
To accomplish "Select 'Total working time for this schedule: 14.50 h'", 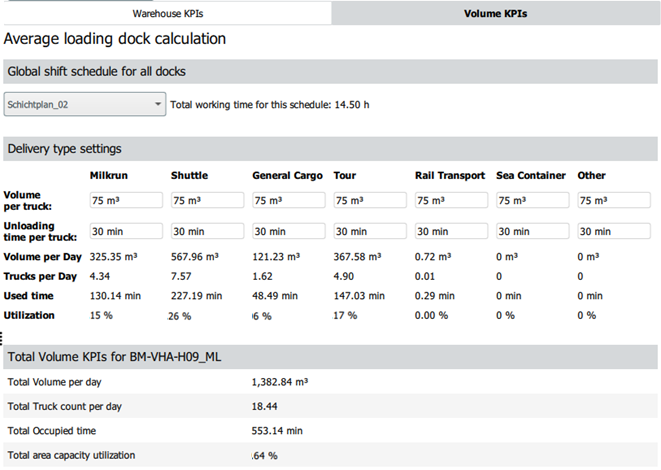I will 270,105.
